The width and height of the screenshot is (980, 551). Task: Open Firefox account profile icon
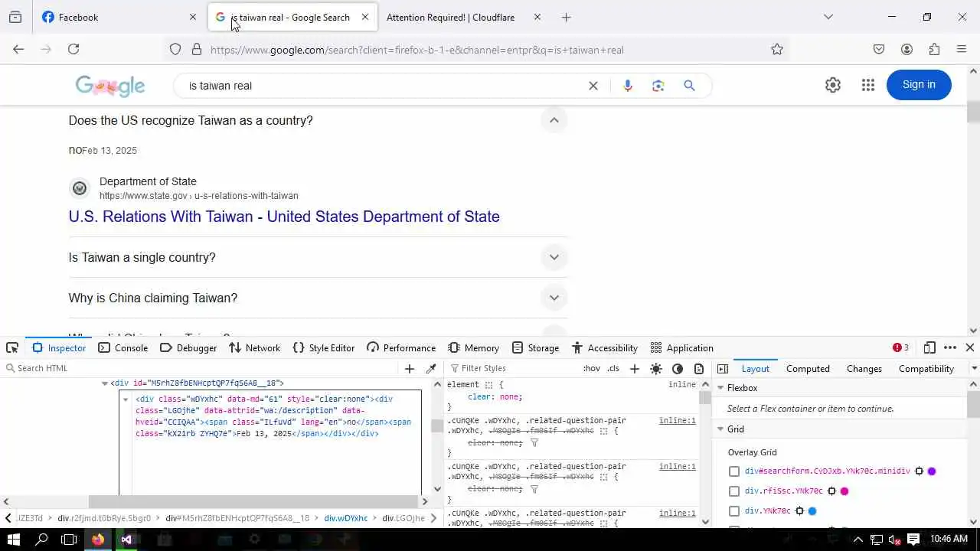pos(906,49)
